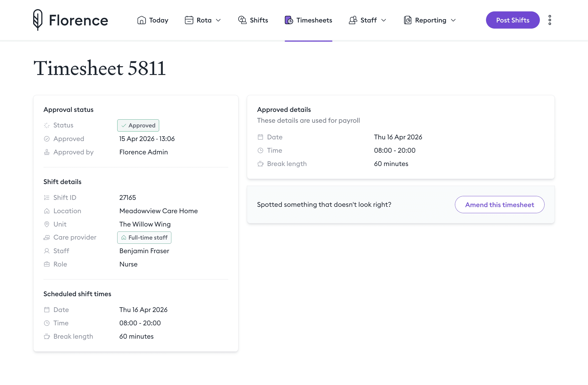This screenshot has width=588, height=385.
Task: Click 'Spotted something that doesn't look right?' text
Action: [x=324, y=205]
